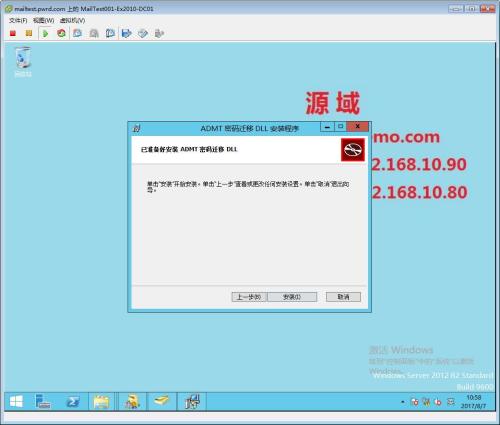Screen dimensions: 500x425
Task: Click the green Power On play icon
Action: [x=45, y=33]
